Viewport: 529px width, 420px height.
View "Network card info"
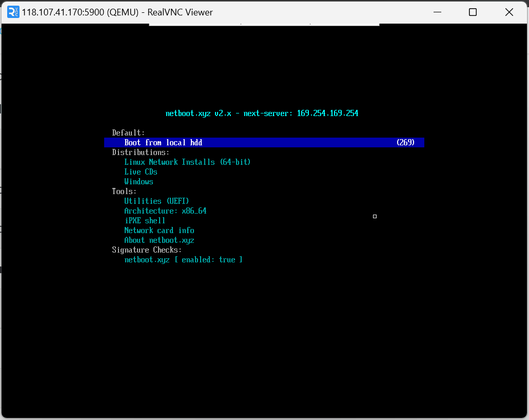point(159,230)
